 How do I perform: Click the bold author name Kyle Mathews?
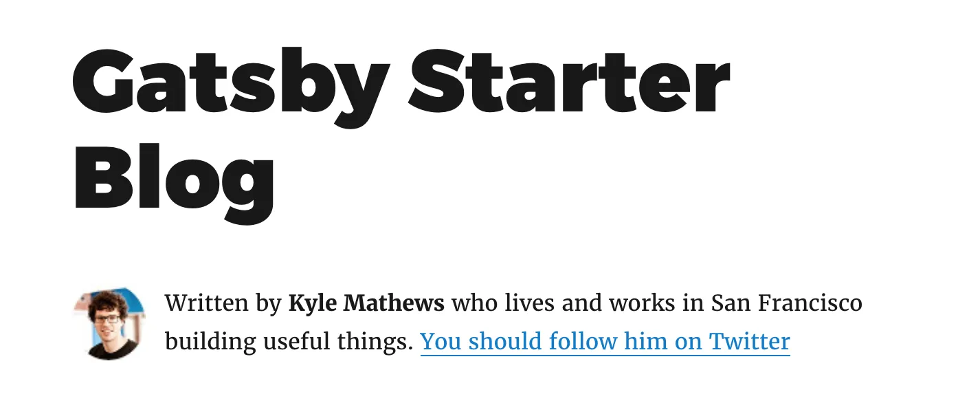(366, 303)
